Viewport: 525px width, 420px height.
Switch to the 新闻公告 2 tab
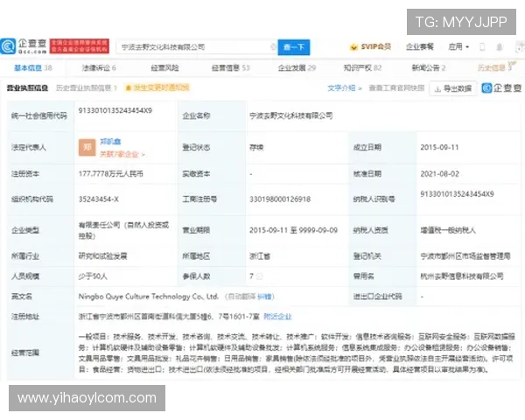pyautogui.click(x=429, y=68)
